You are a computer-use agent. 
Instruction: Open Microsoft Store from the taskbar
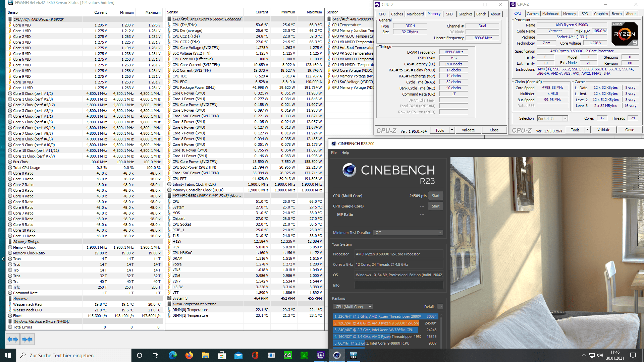coord(222,355)
